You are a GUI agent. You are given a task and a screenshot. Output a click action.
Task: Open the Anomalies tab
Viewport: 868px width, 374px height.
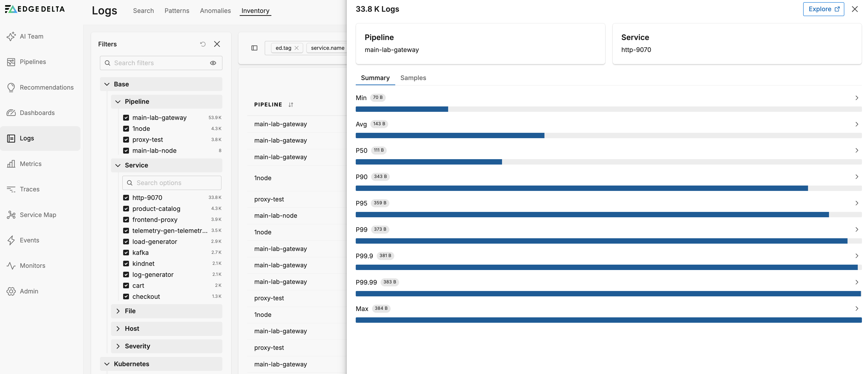tap(215, 11)
